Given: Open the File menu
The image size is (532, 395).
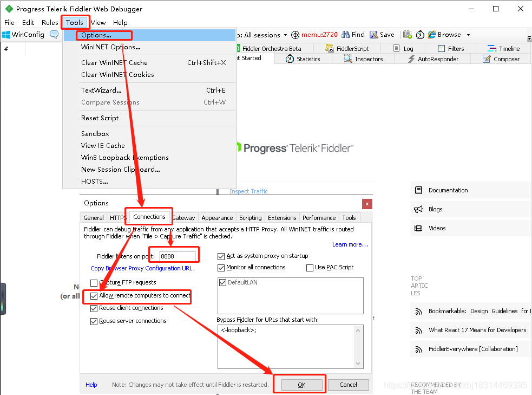Looking at the screenshot, I should click(x=9, y=22).
